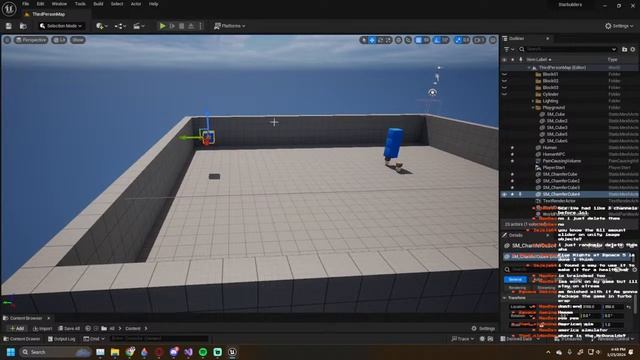Open the Actor menu
The image size is (640, 360).
[x=136, y=4]
